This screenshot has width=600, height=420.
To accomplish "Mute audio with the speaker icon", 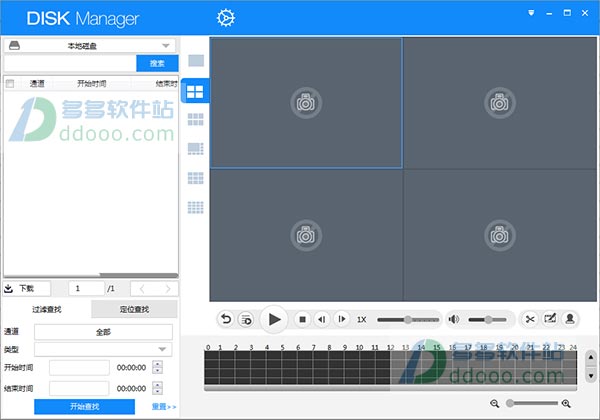I will [454, 319].
